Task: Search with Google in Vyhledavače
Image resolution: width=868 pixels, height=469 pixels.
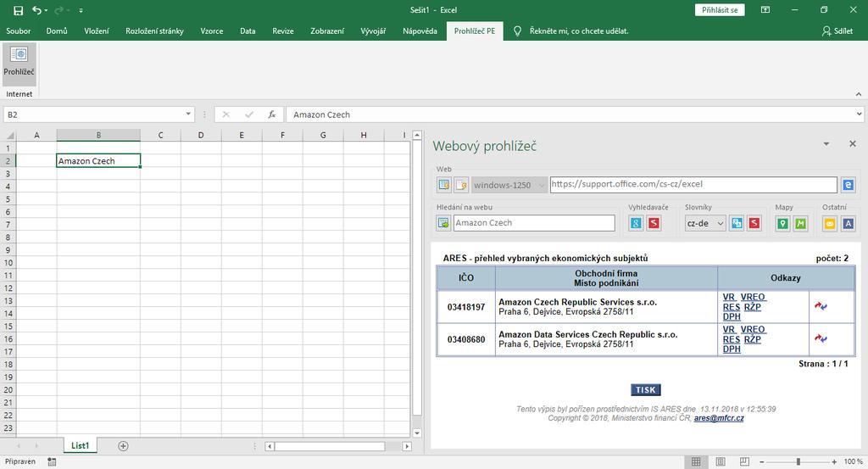Action: 636,223
